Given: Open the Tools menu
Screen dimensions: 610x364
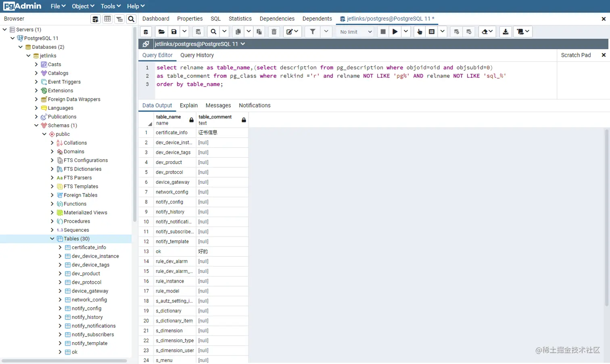Looking at the screenshot, I should tap(111, 6).
